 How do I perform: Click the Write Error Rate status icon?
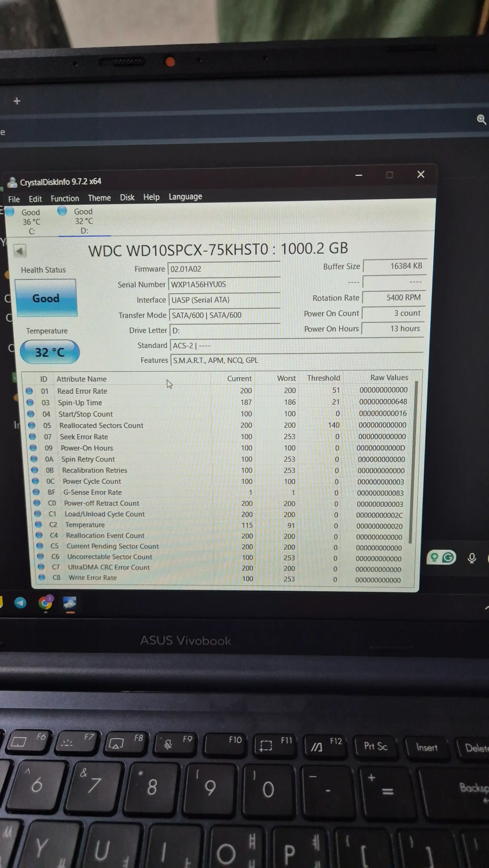[x=42, y=577]
